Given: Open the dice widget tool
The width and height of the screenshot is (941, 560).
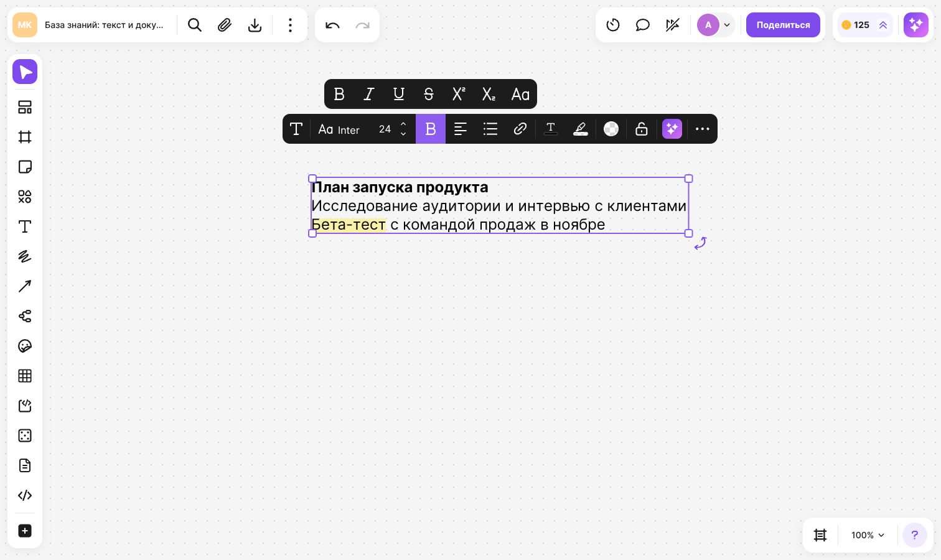Looking at the screenshot, I should 25,436.
